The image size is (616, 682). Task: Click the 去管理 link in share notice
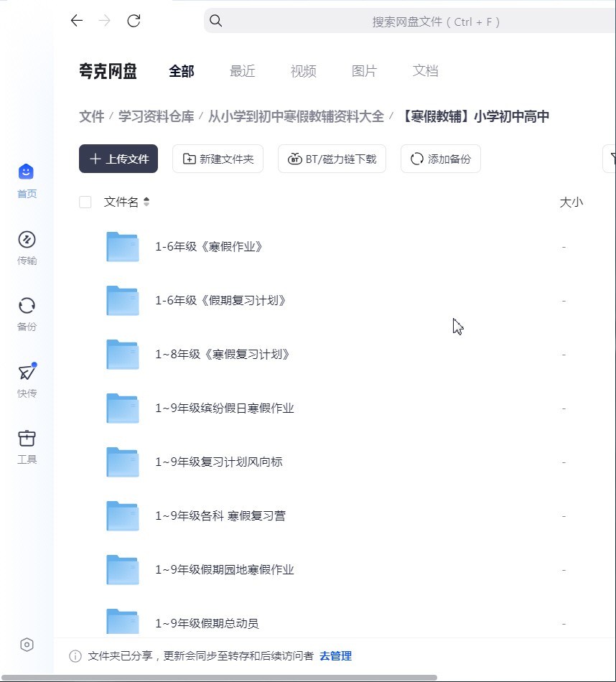pyautogui.click(x=335, y=656)
